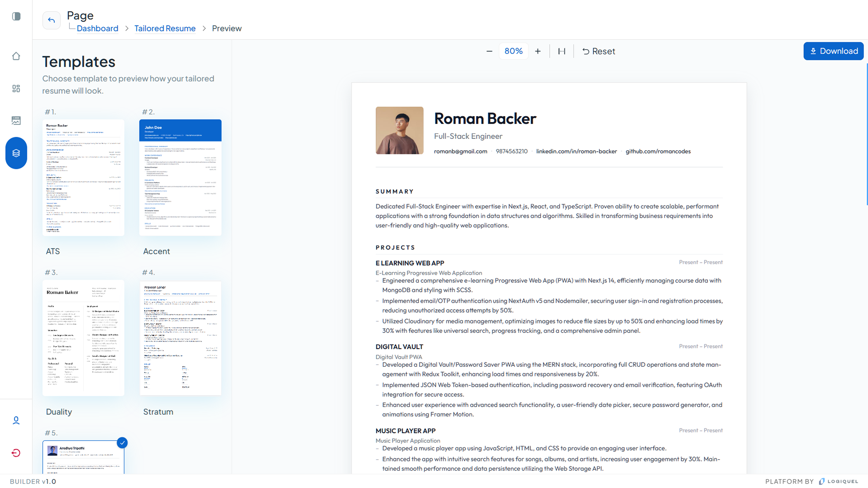Click the Duality template label
868x488 pixels.
(59, 412)
